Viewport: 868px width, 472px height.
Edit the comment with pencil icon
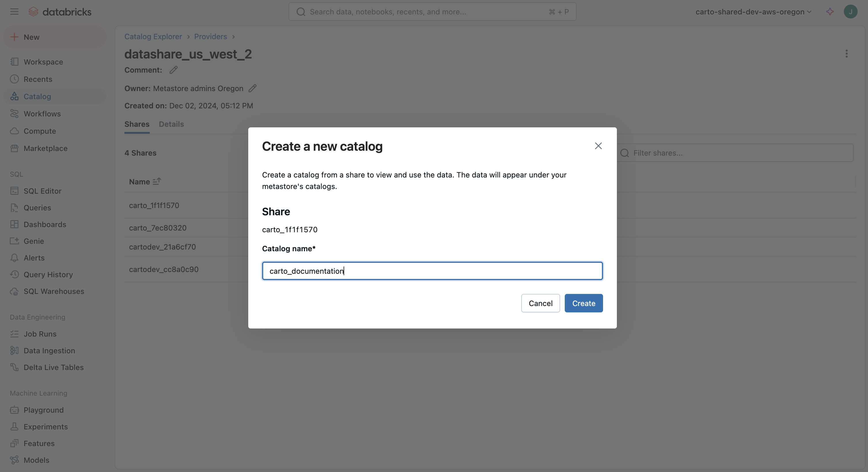click(x=174, y=70)
